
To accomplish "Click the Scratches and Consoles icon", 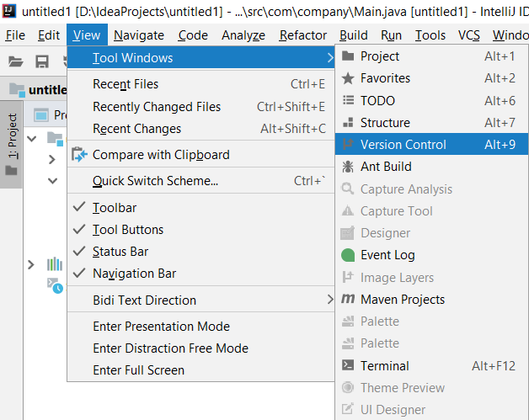I will click(x=55, y=285).
